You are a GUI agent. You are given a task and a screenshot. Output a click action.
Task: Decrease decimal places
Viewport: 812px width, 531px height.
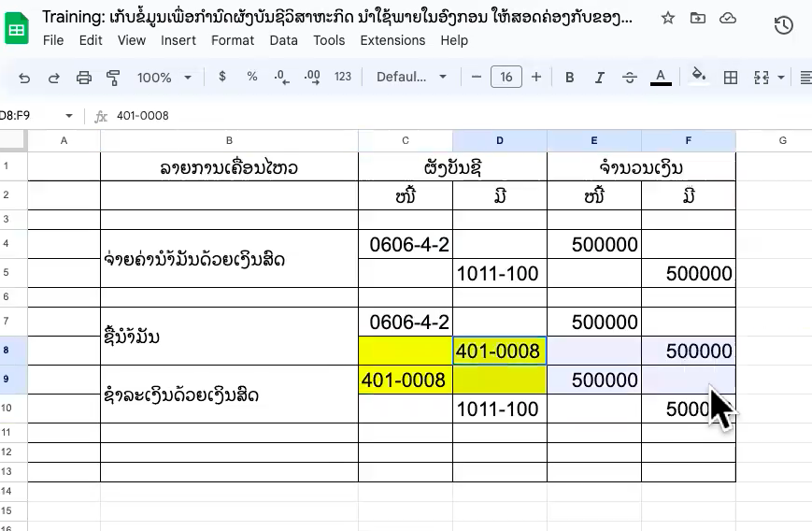[x=281, y=78]
